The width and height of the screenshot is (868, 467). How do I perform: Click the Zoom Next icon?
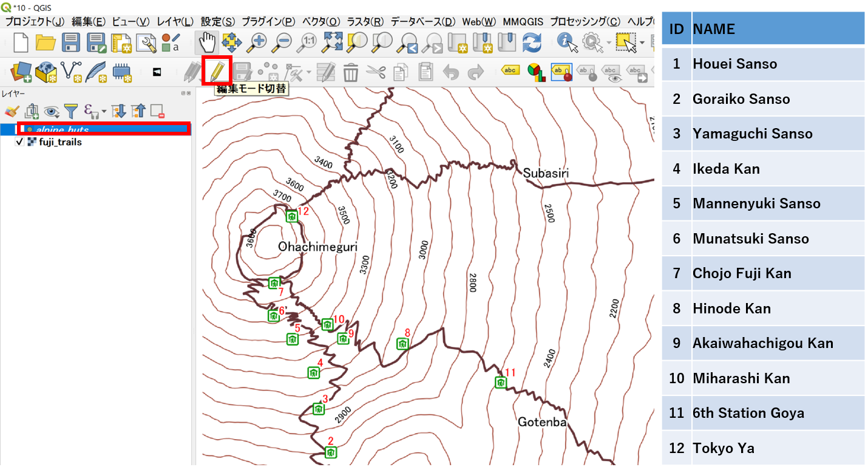(x=433, y=43)
